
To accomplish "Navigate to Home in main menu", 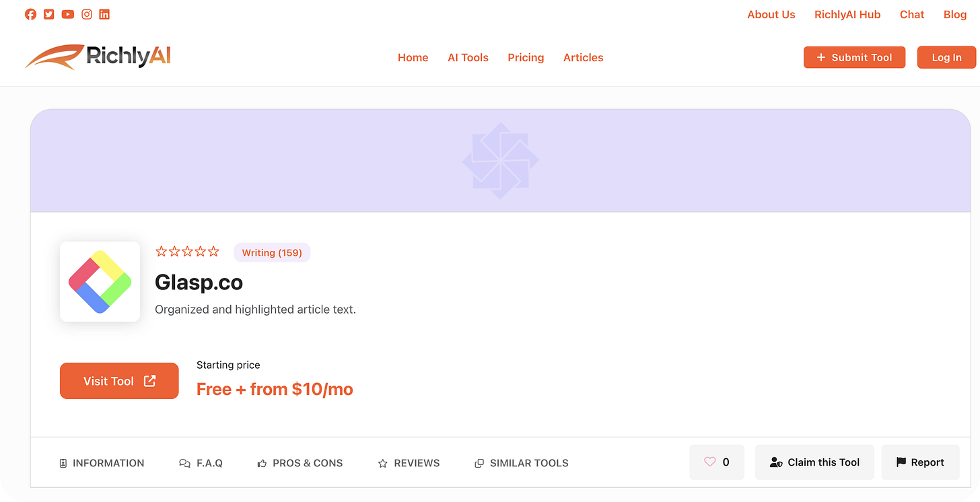I will point(413,57).
